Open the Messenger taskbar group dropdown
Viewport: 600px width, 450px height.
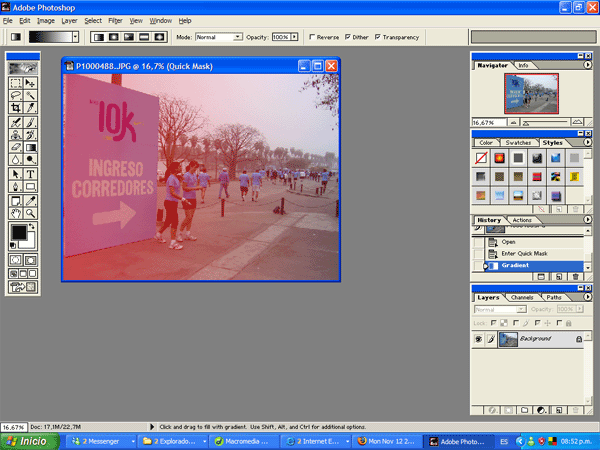point(133,442)
